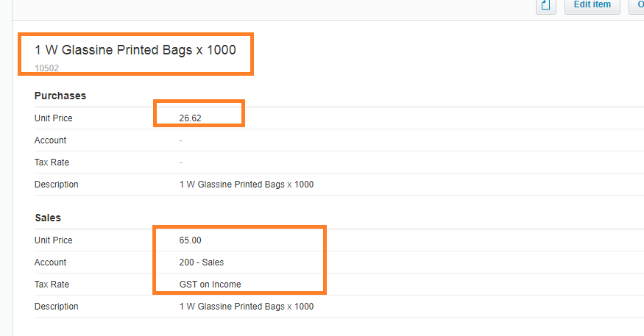Select the sales unit price 65.00

tap(190, 240)
